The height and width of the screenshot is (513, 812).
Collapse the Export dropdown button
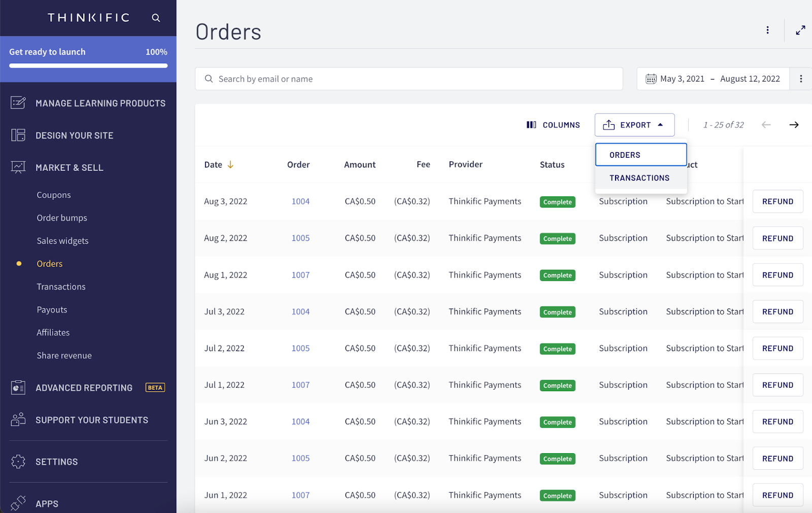tap(634, 125)
